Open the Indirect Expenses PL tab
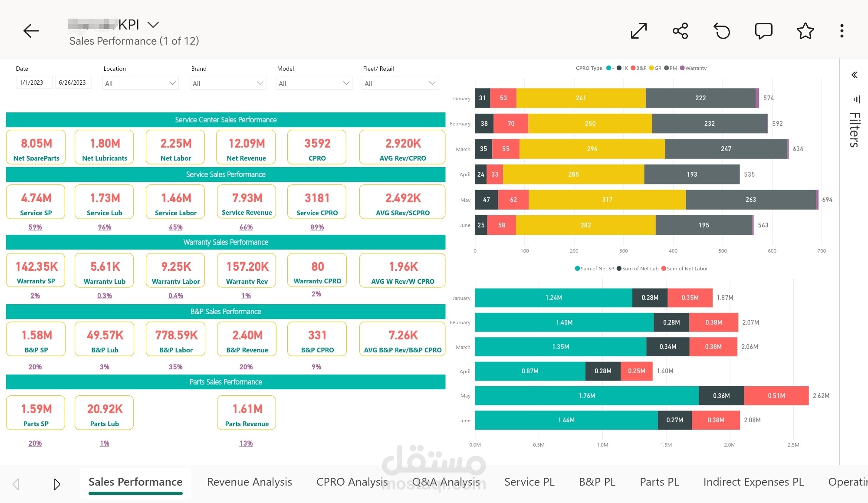This screenshot has height=503, width=868. [753, 482]
